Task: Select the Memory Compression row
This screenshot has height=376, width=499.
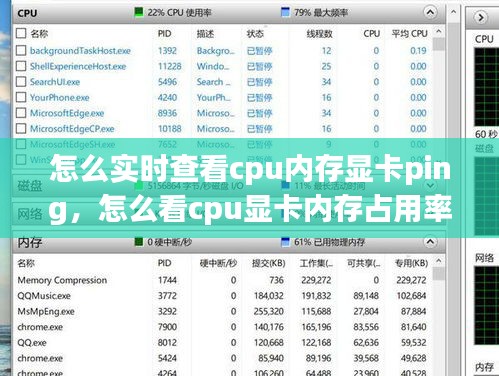Action: point(222,280)
